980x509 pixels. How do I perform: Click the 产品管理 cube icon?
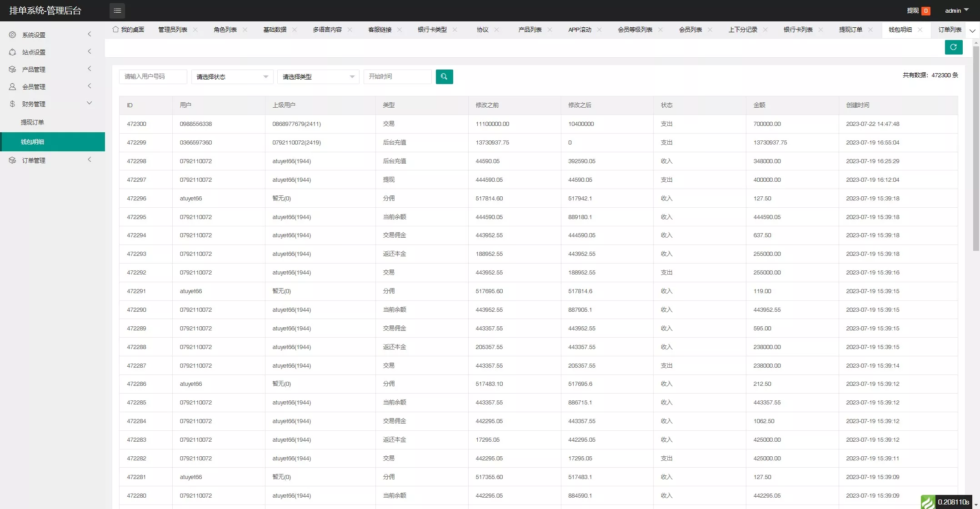pos(13,69)
